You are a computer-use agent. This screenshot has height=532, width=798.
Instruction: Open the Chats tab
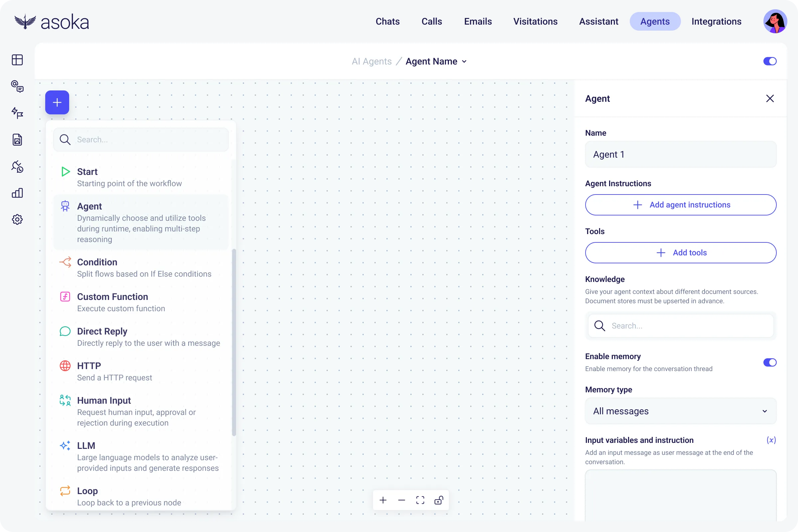pyautogui.click(x=387, y=21)
